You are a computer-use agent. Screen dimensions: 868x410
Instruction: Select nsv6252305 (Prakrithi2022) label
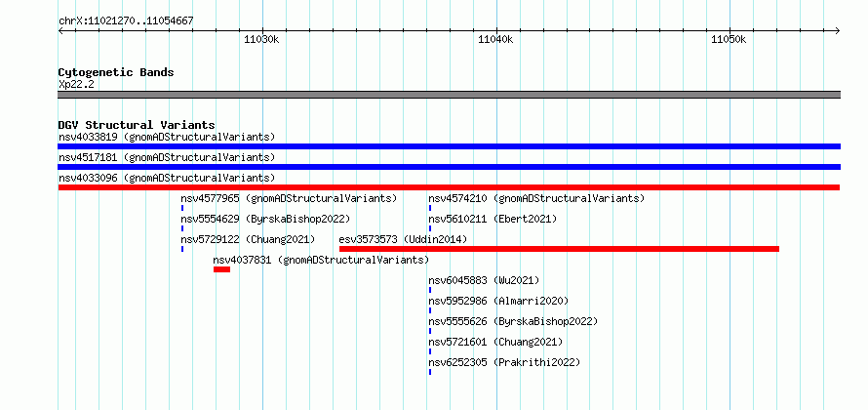(504, 362)
